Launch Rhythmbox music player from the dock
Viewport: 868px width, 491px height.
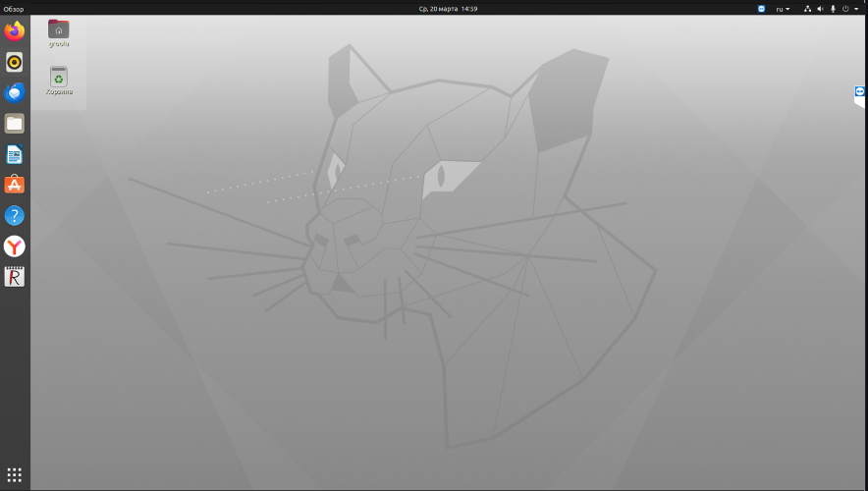point(15,62)
